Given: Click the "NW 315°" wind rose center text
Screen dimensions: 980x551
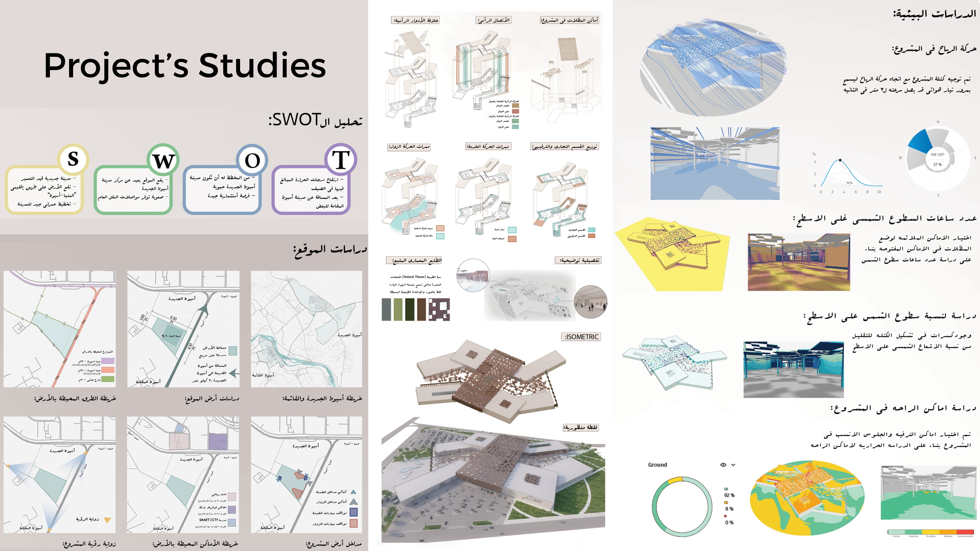Looking at the screenshot, I should (x=937, y=154).
